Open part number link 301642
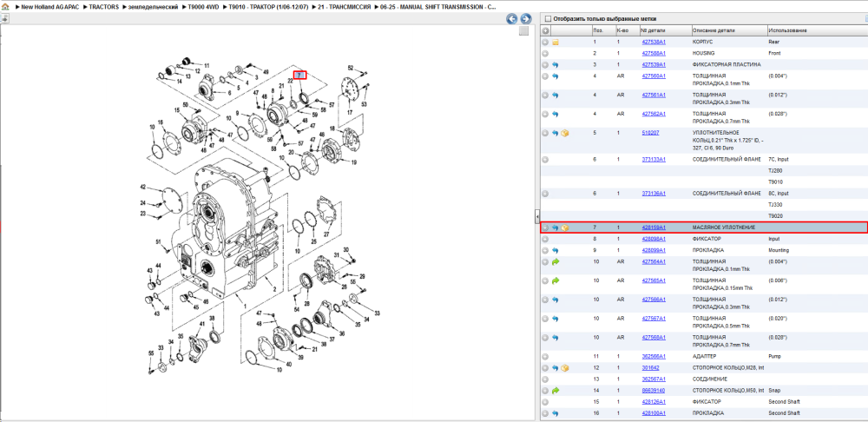 pos(650,367)
